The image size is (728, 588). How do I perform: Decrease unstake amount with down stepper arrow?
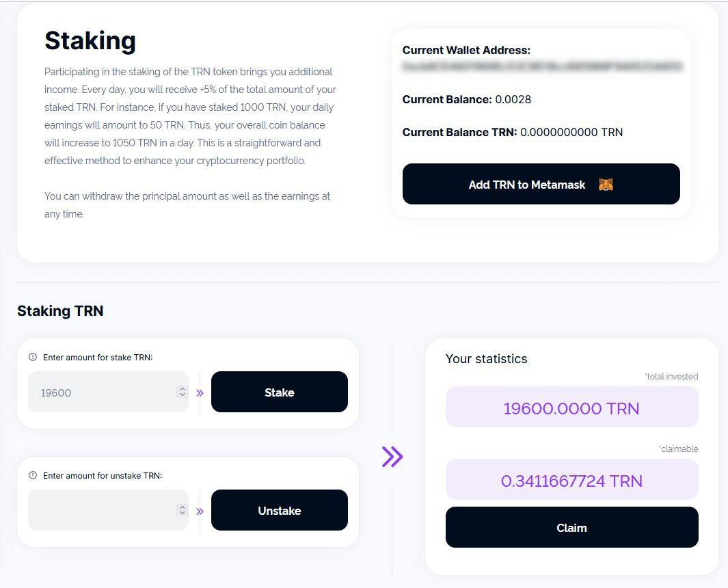182,513
